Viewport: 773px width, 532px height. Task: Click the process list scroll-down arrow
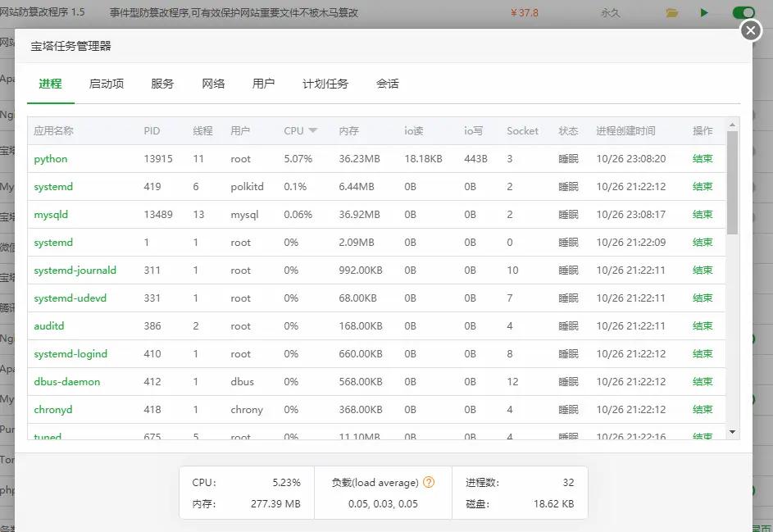[733, 432]
